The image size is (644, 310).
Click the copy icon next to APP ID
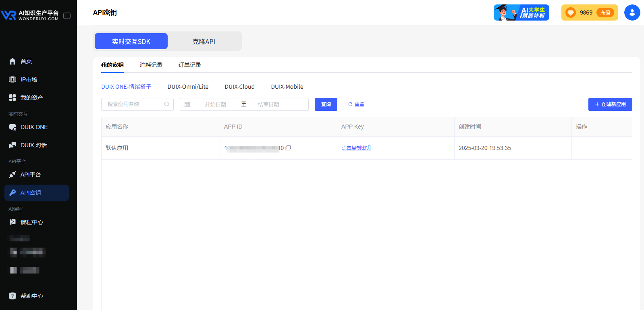(288, 148)
